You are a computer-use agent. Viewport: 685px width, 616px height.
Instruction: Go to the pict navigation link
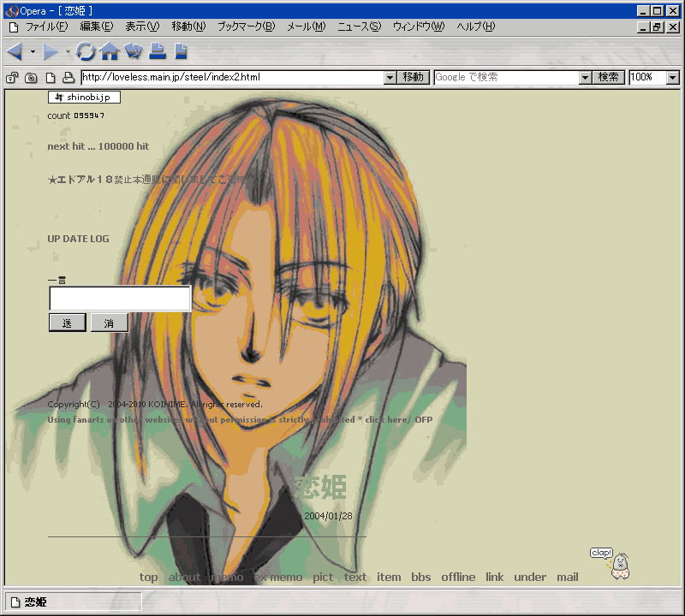[x=323, y=577]
